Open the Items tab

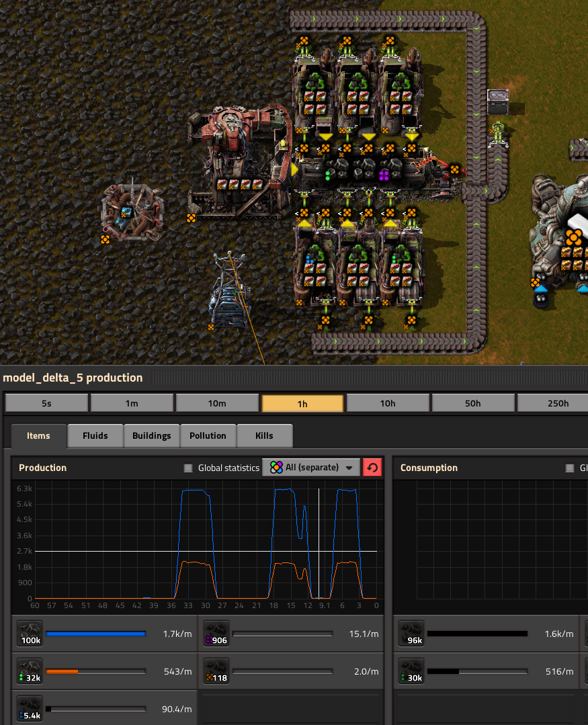point(38,435)
